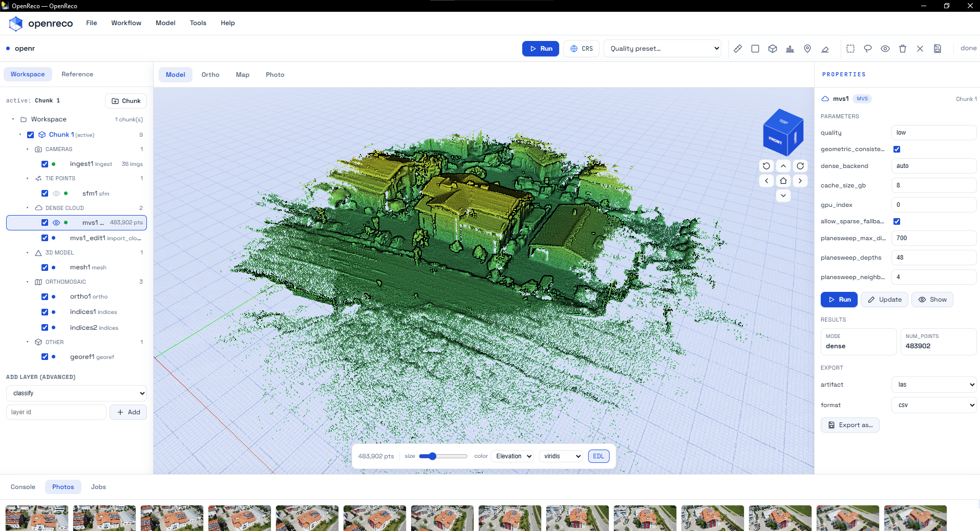Click the CRS globe button
This screenshot has width=980, height=531.
click(582, 49)
